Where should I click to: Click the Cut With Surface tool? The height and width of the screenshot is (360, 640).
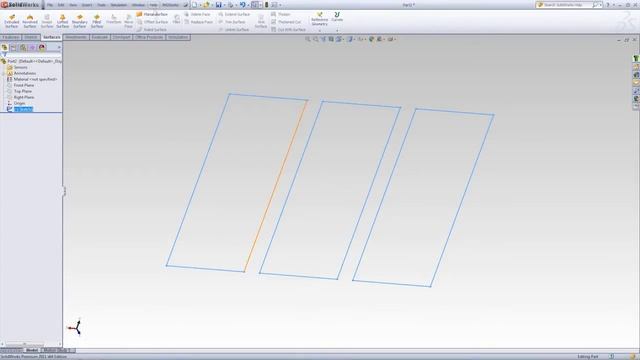click(288, 30)
